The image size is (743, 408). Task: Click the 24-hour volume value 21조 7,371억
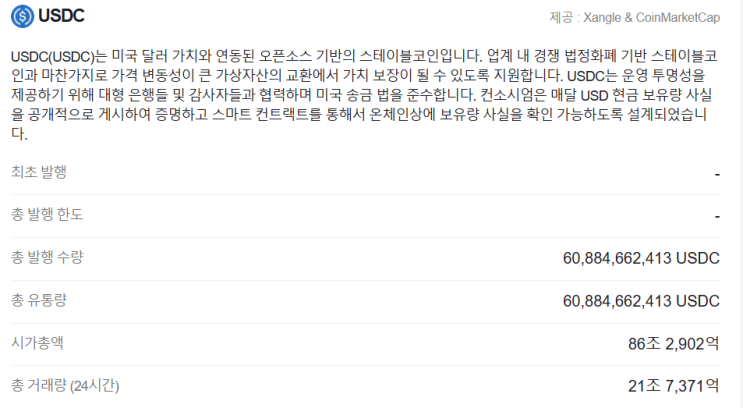[673, 386]
